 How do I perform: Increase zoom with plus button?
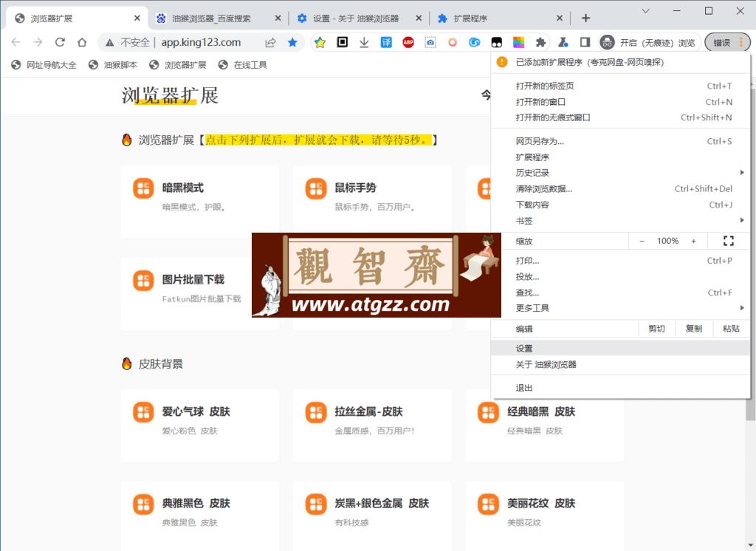693,241
